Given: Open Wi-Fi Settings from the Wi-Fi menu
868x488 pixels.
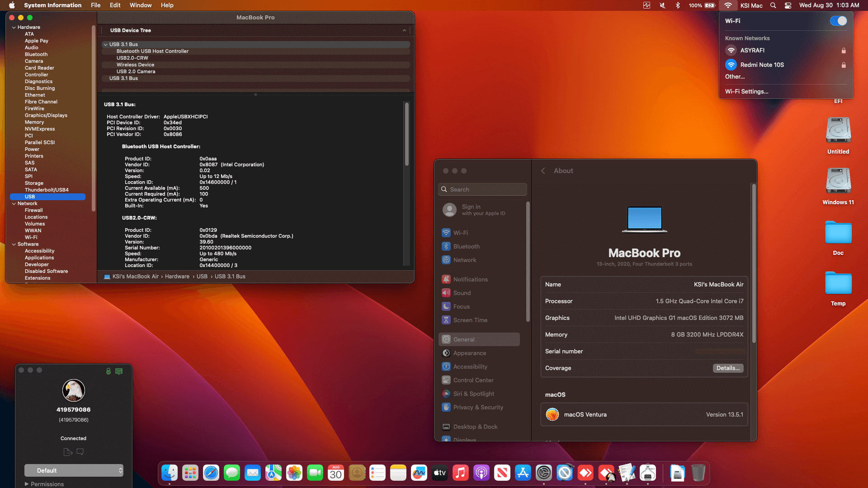Looking at the screenshot, I should pos(746,91).
